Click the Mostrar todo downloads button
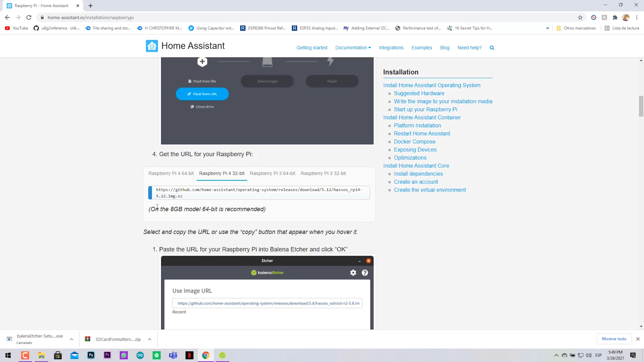This screenshot has width=644, height=362. point(614,339)
